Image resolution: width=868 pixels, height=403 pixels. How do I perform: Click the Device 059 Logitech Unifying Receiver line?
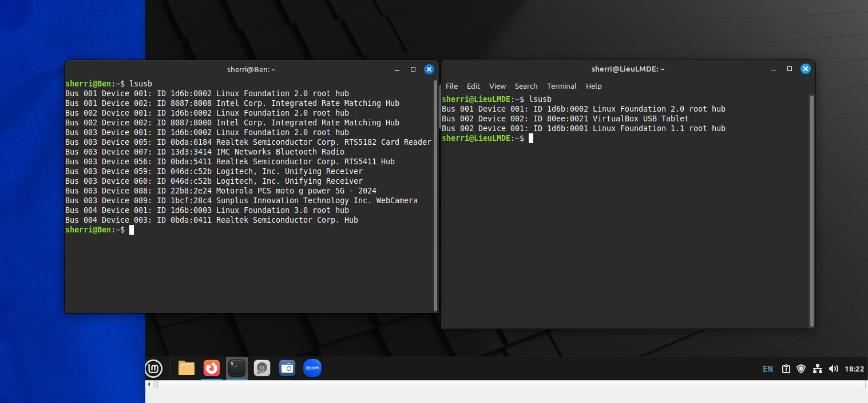214,171
